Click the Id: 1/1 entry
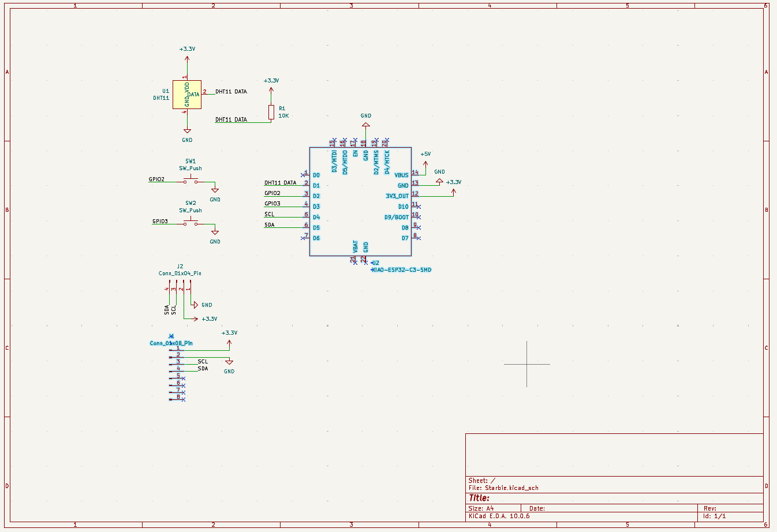This screenshot has width=777, height=532. [x=715, y=516]
